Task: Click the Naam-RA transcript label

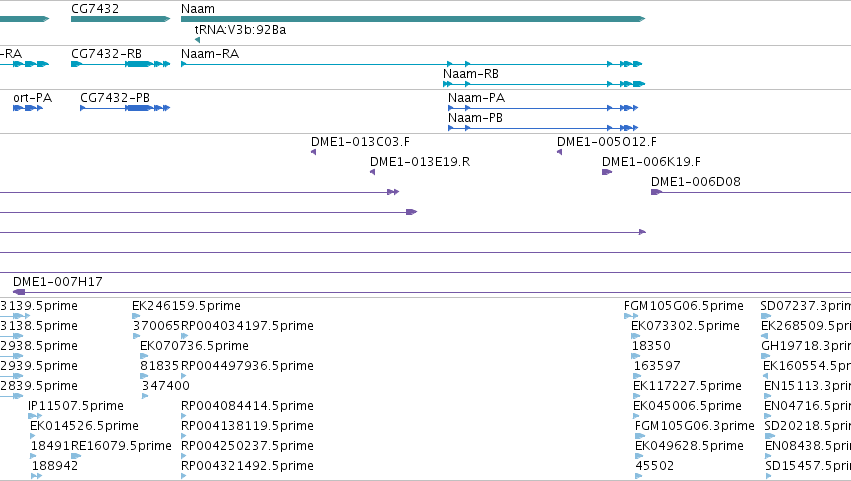Action: pyautogui.click(x=210, y=54)
